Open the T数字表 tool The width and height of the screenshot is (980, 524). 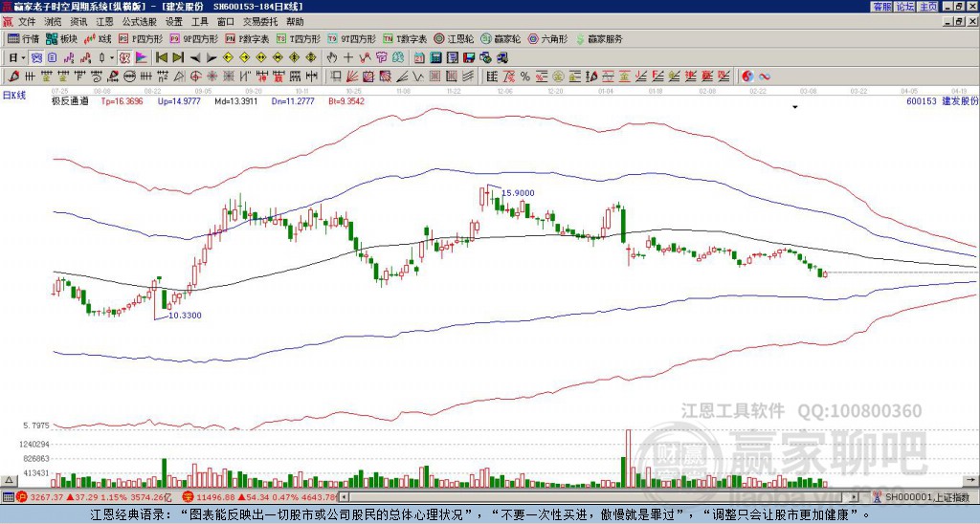[x=405, y=38]
